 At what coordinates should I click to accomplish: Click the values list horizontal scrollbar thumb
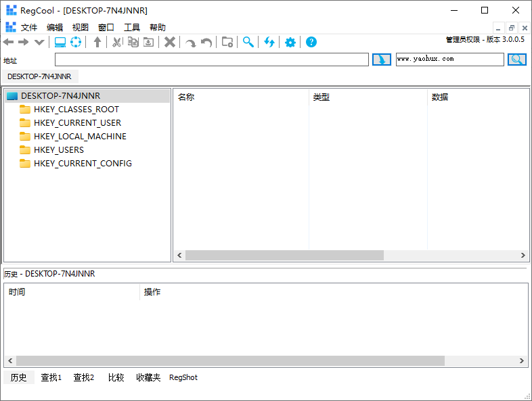point(284,255)
